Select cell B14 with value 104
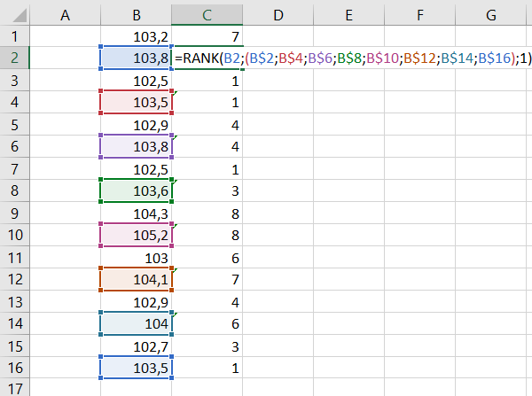 [x=137, y=324]
